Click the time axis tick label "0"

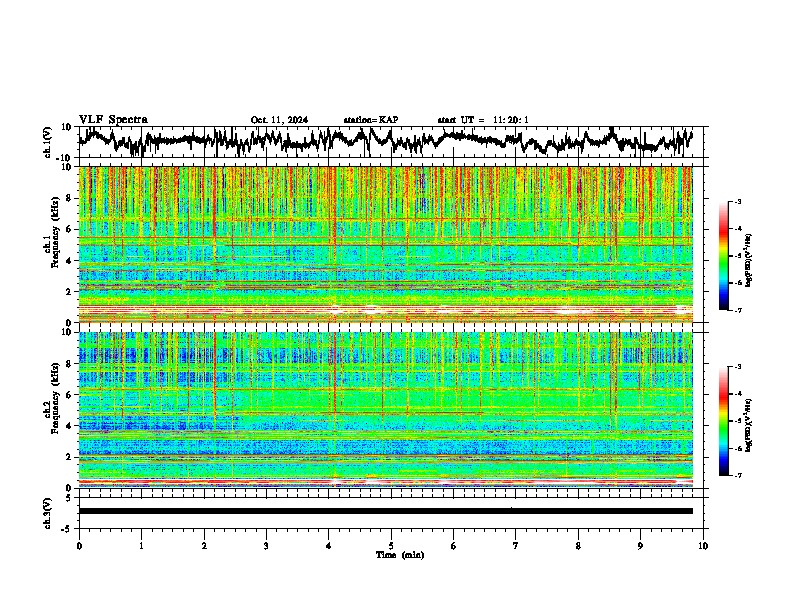pyautogui.click(x=79, y=546)
